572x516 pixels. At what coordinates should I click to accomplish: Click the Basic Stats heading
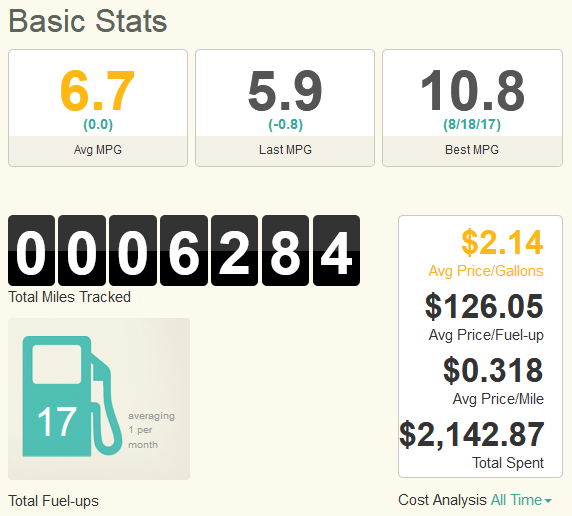pyautogui.click(x=88, y=21)
